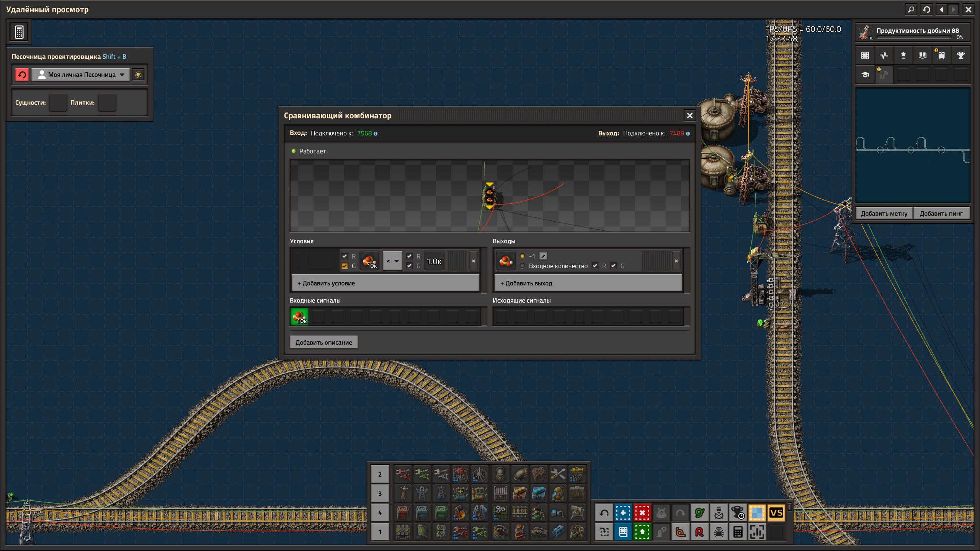This screenshot has width=980, height=551.
Task: Click the search magnifier in title bar
Action: coord(911,10)
